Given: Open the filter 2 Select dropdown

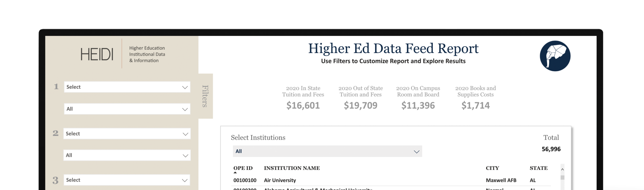Looking at the screenshot, I should click(x=127, y=134).
